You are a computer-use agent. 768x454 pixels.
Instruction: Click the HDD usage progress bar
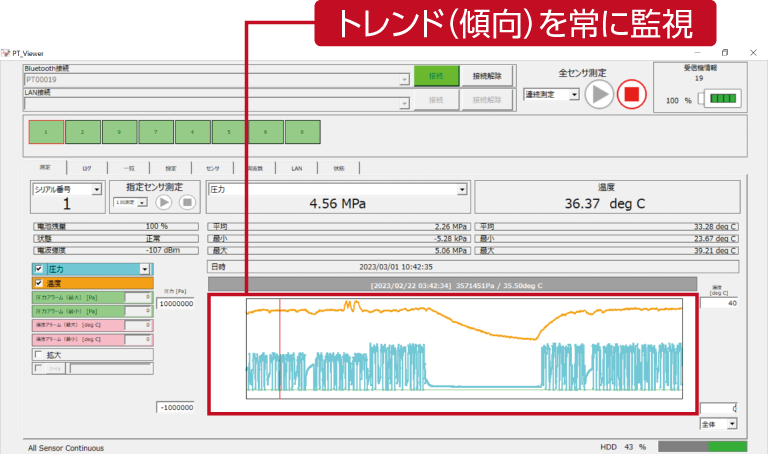click(702, 446)
